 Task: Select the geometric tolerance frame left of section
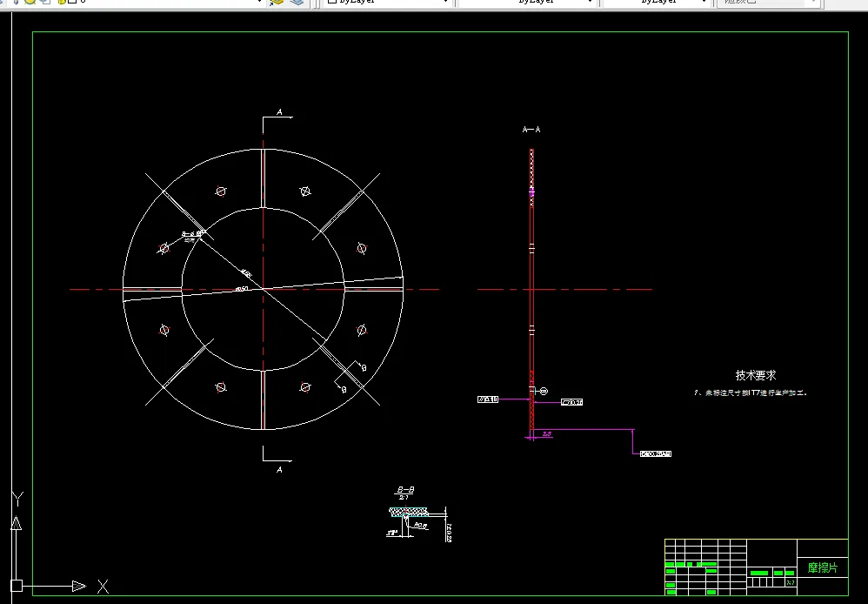click(x=488, y=399)
